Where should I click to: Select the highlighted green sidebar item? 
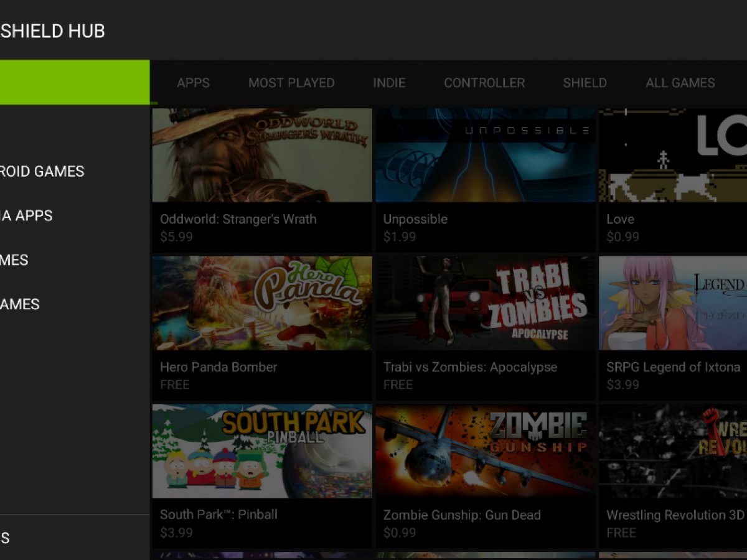(x=75, y=82)
